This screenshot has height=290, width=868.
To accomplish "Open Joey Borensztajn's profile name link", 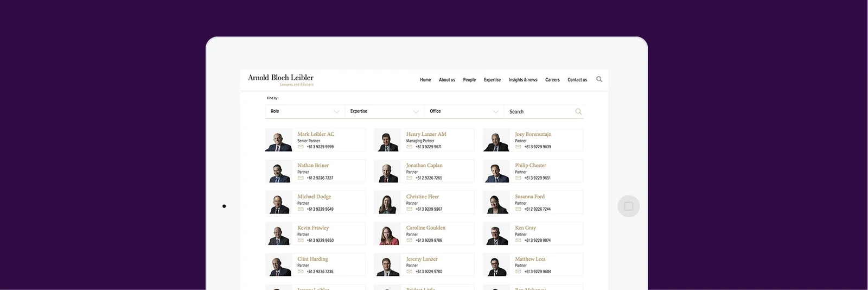I will click(533, 134).
